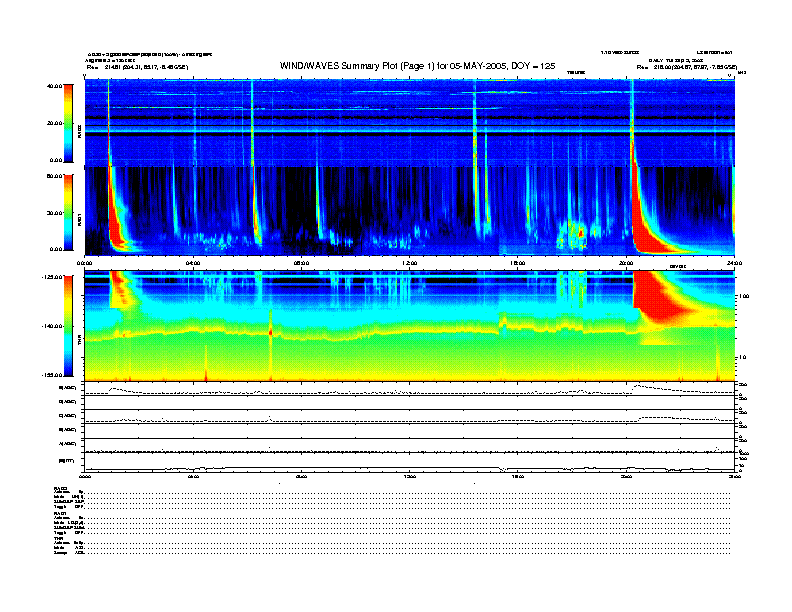
Task: Click the colorbar beside the top spectrogram
Action: coord(68,123)
